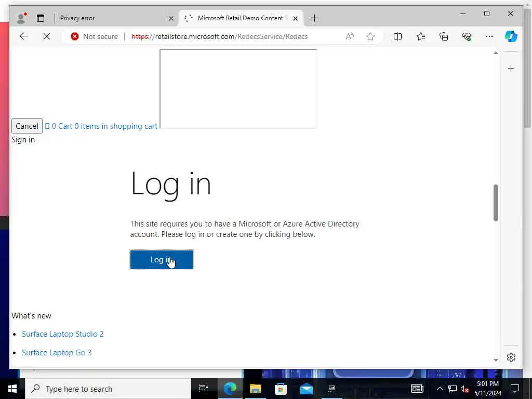Add this page to favorites star

point(370,36)
